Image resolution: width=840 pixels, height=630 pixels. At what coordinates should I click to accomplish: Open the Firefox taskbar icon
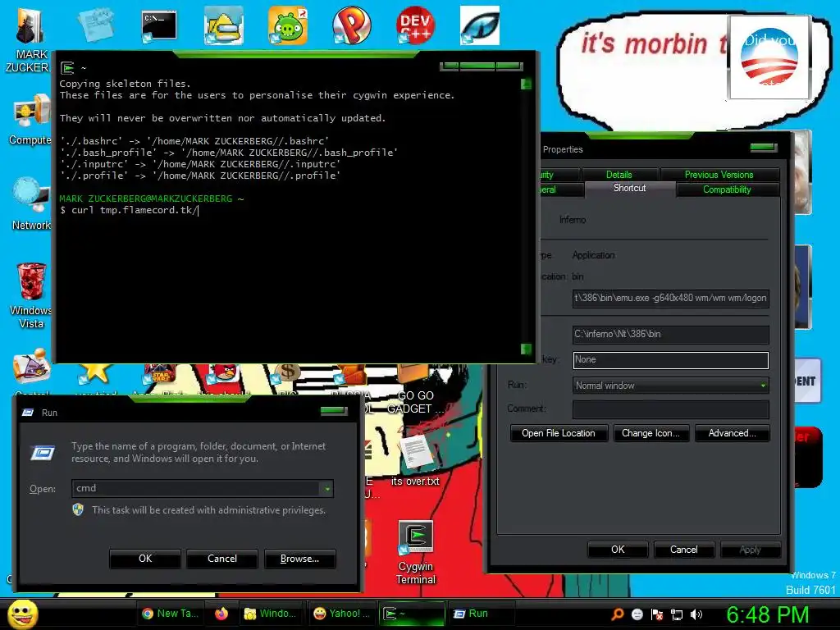221,614
